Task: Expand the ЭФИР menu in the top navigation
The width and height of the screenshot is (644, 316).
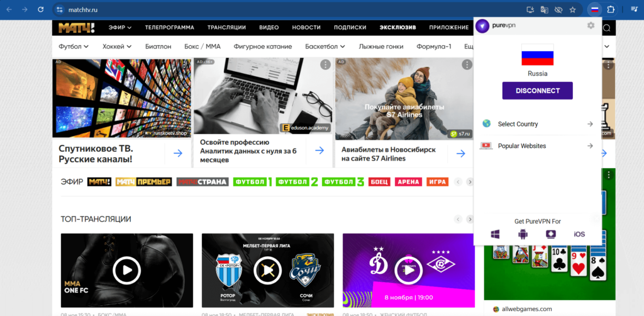Action: tap(119, 28)
